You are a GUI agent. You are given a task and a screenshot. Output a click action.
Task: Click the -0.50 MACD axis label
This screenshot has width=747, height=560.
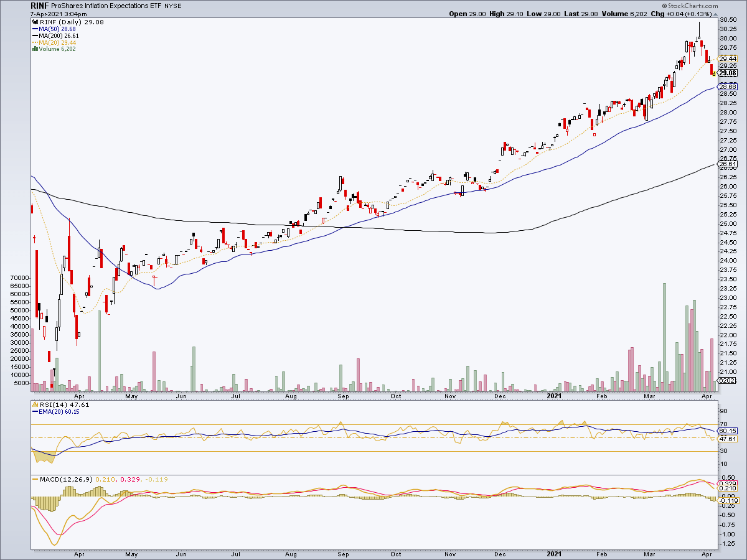[727, 514]
